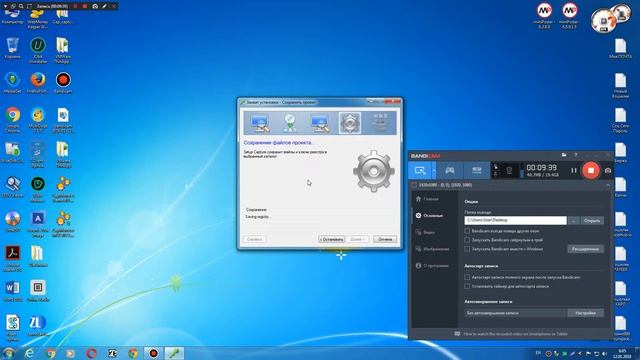Open IObit Uninstaller desktop shortcut

point(38,50)
